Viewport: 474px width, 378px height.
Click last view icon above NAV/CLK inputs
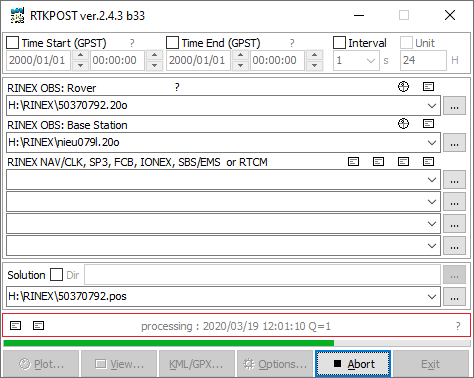coord(428,162)
